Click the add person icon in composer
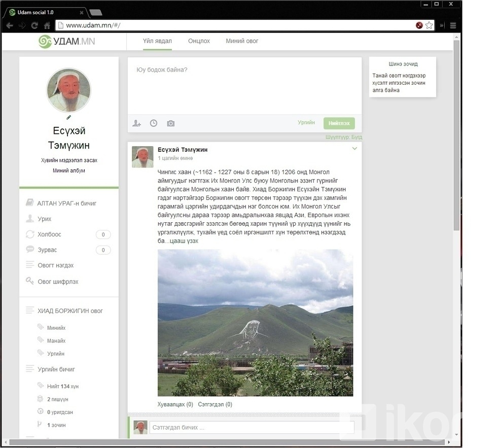The image size is (495, 448). pyautogui.click(x=136, y=123)
